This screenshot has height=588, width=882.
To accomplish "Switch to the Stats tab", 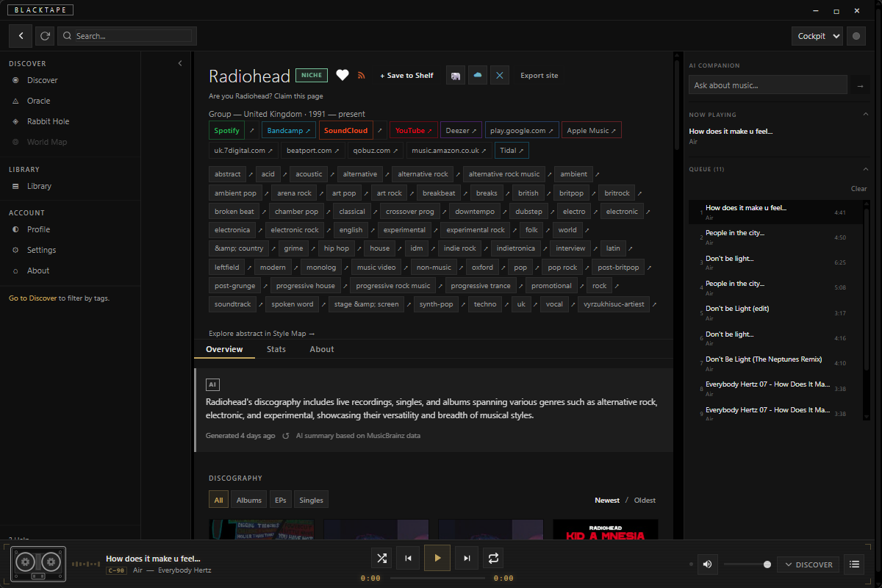I will (x=276, y=349).
